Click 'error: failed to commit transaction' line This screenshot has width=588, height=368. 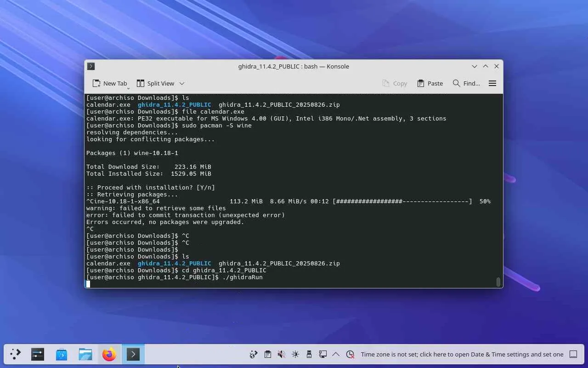(186, 215)
